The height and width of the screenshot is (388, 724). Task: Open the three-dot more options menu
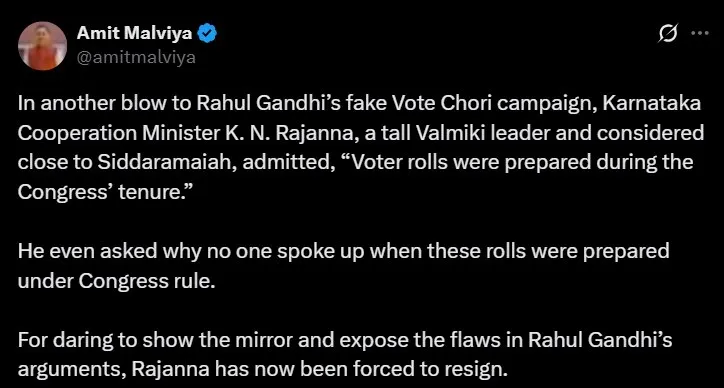pyautogui.click(x=700, y=33)
